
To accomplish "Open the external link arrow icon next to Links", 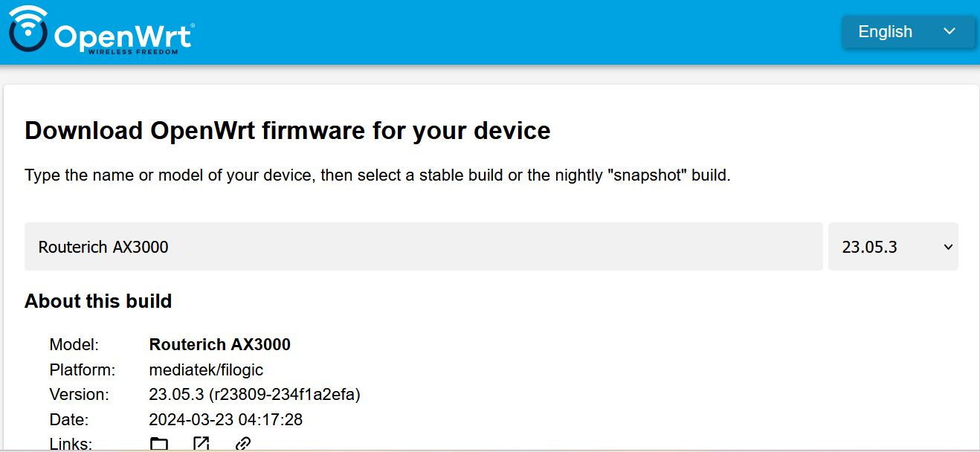I will pyautogui.click(x=201, y=444).
